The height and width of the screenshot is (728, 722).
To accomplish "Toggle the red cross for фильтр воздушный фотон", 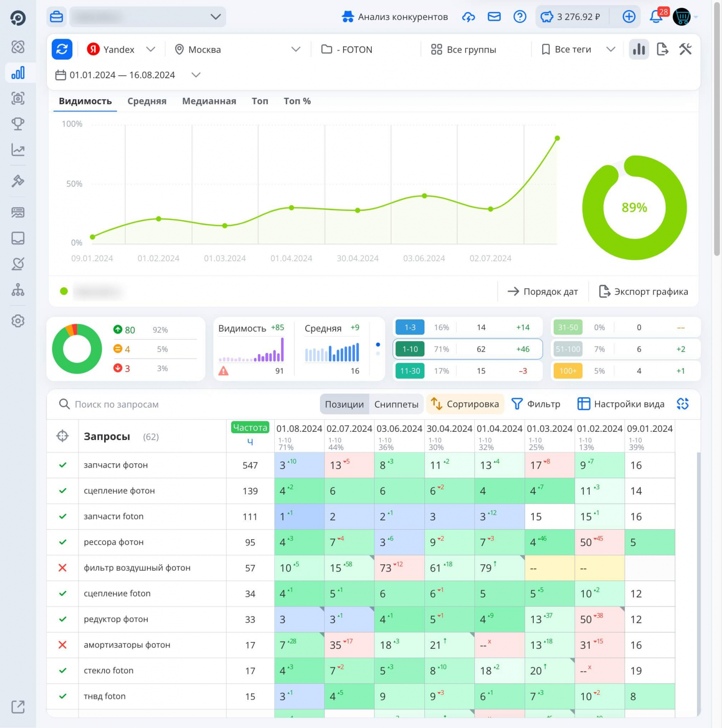I will pyautogui.click(x=63, y=568).
